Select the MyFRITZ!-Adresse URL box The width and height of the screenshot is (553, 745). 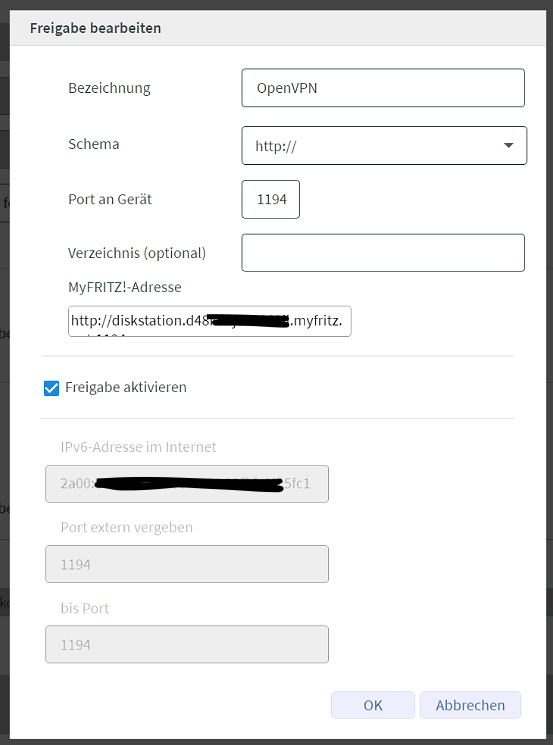pyautogui.click(x=210, y=321)
